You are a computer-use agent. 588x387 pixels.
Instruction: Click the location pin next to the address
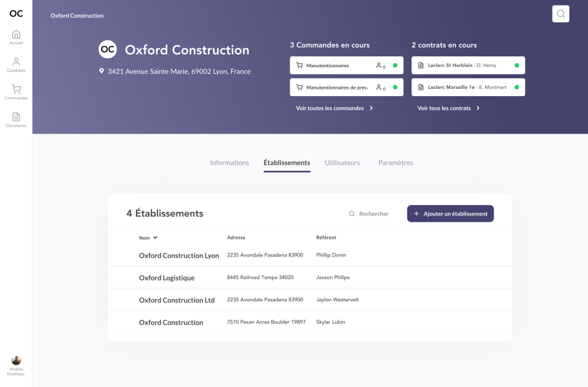101,71
